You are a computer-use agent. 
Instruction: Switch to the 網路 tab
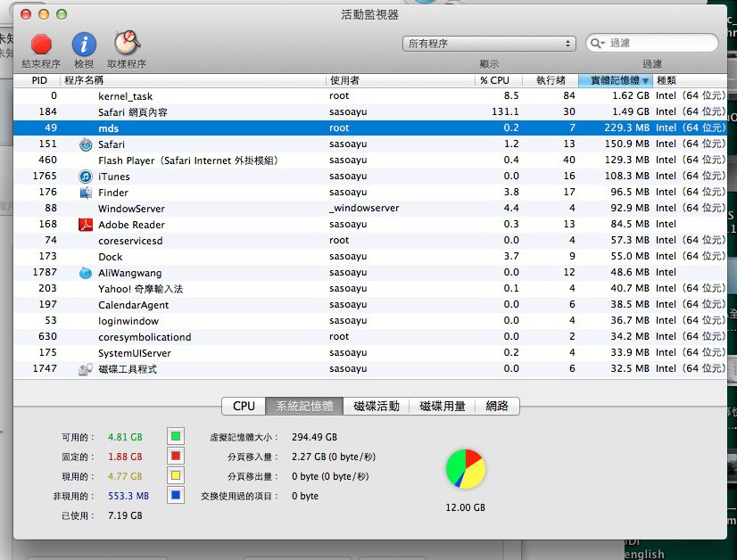pyautogui.click(x=497, y=406)
